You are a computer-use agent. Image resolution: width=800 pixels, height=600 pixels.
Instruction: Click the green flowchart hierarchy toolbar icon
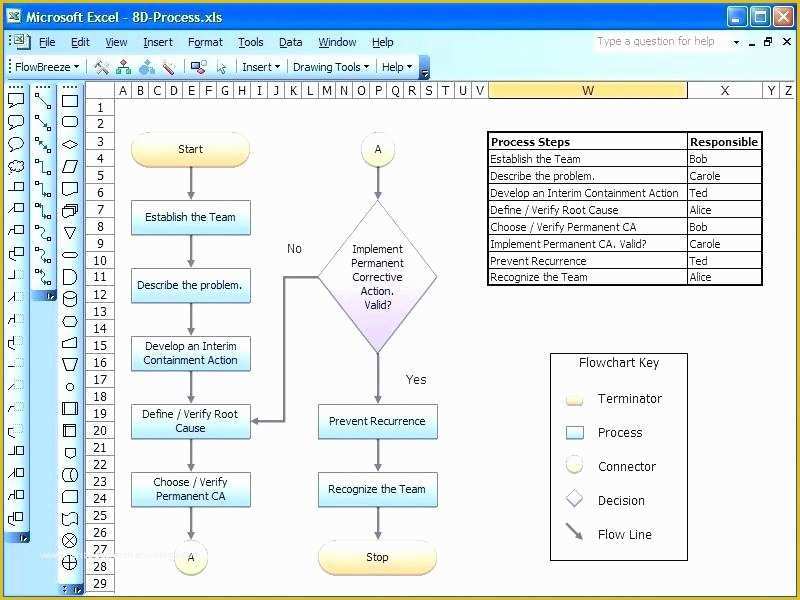(123, 67)
